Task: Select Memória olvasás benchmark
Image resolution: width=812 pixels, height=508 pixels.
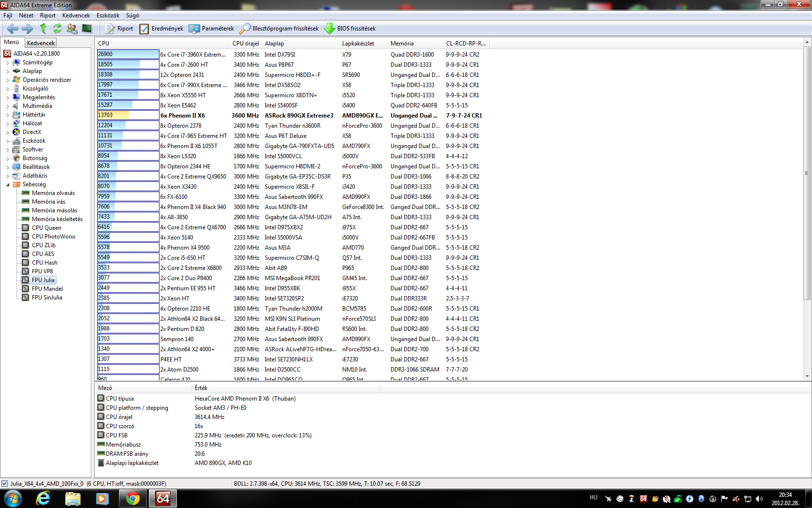Action: (x=53, y=193)
